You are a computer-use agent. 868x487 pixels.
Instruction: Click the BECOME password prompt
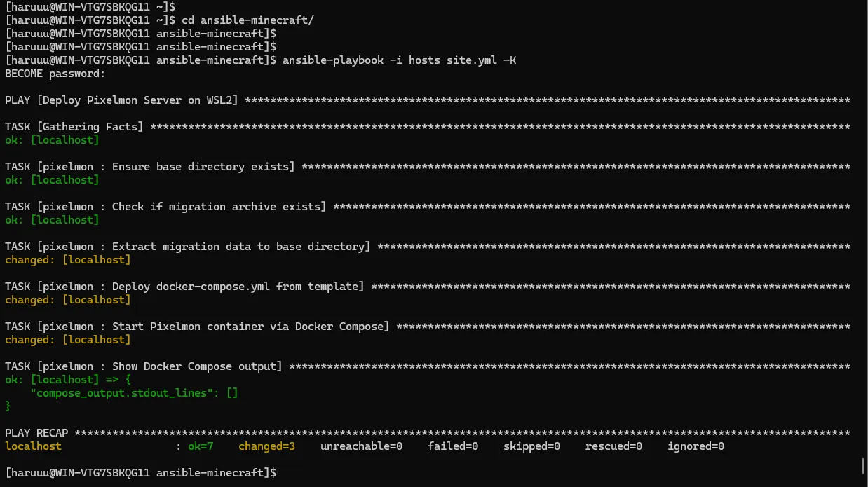pos(55,74)
